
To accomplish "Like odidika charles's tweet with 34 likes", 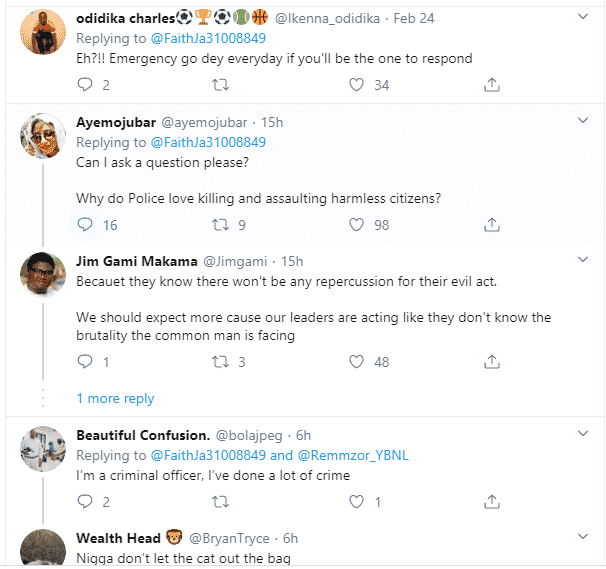I will tap(357, 86).
